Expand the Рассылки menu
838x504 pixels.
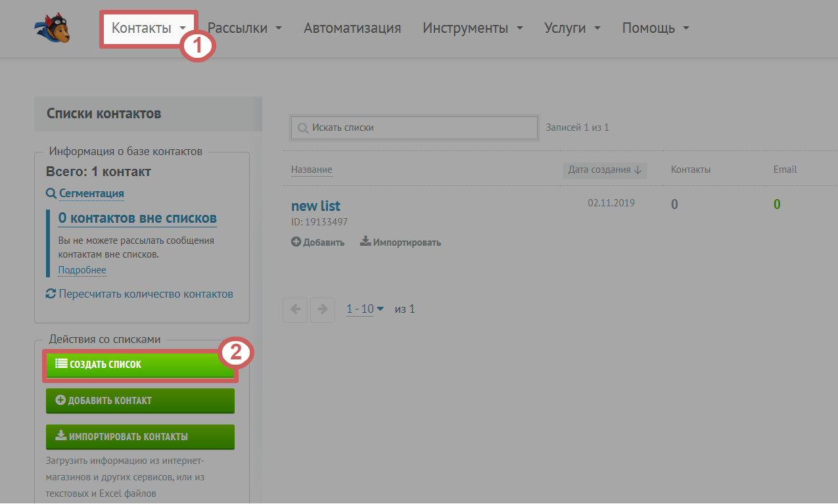coord(244,28)
